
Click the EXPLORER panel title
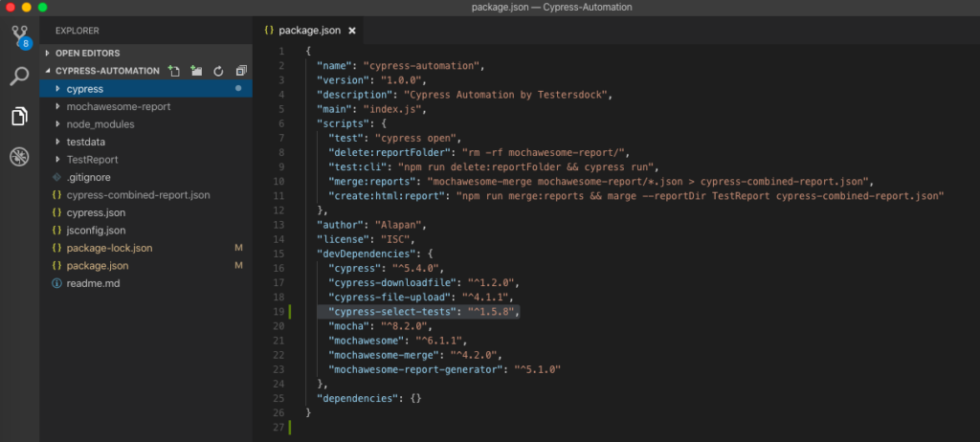(x=77, y=30)
